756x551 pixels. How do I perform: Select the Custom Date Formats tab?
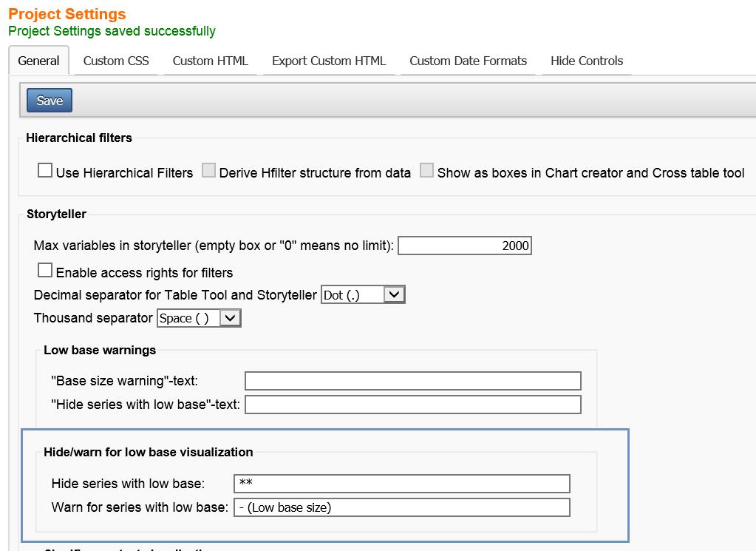468,61
